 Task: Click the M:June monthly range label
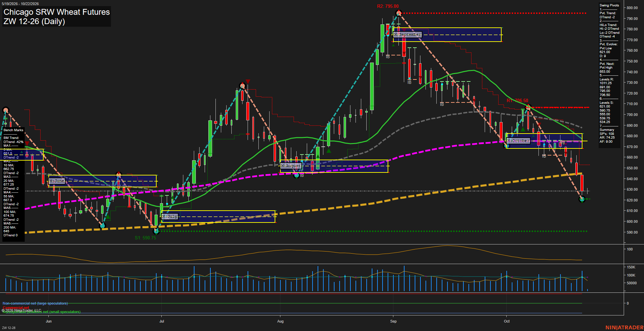[x=57, y=181]
